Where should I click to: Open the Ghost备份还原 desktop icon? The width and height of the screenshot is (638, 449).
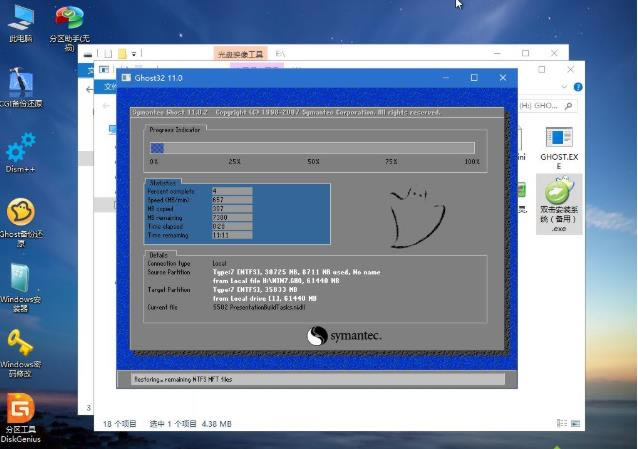(20, 222)
